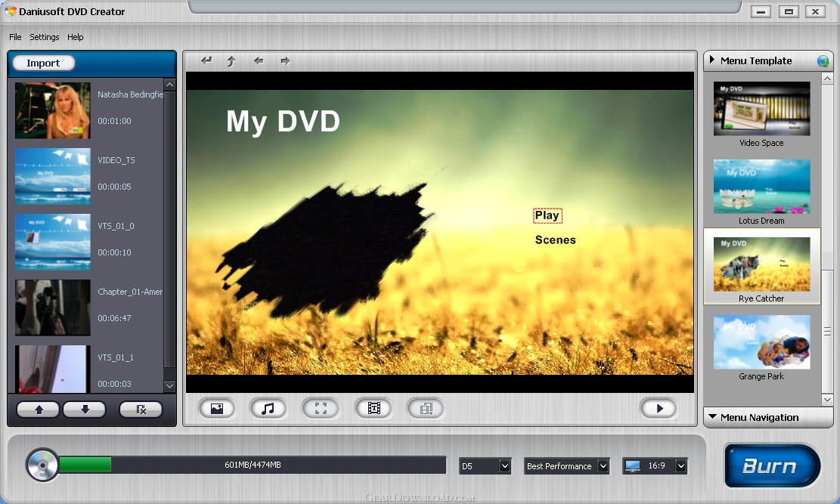
Task: Click the disc capacity progress bar
Action: [253, 465]
